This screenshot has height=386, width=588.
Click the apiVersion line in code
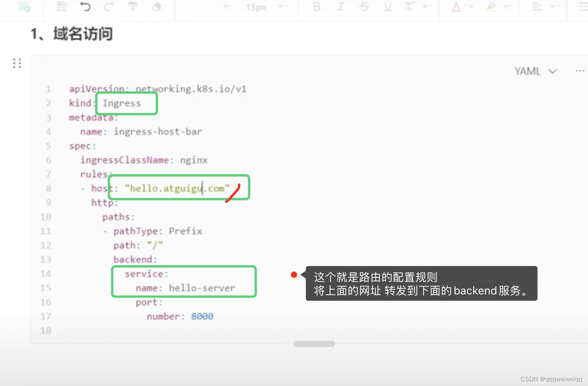[158, 89]
